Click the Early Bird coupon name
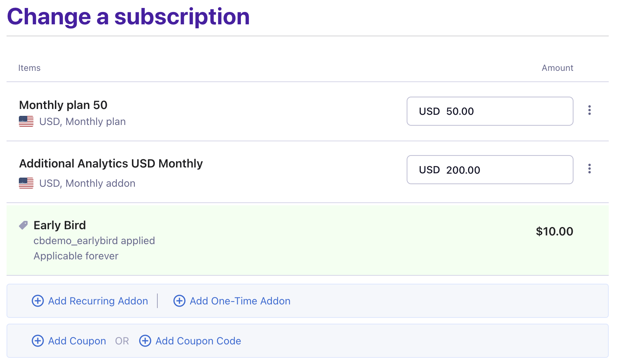Viewport: 620px width, 364px height. point(60,225)
